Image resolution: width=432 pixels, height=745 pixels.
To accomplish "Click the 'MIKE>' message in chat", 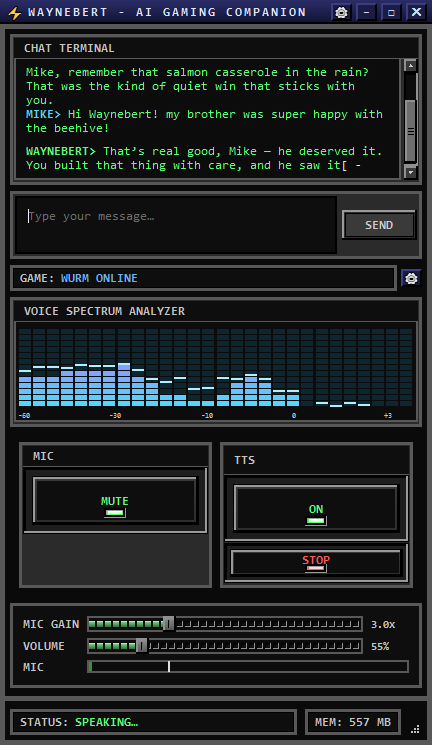I will coord(204,121).
